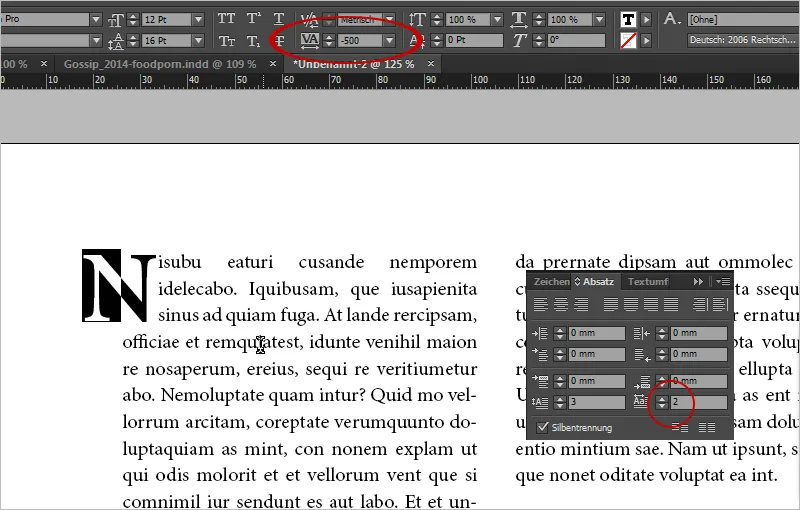Viewport: 800px width, 510px height.
Task: Switch to the Textumfluss panel tab
Action: coord(648,282)
